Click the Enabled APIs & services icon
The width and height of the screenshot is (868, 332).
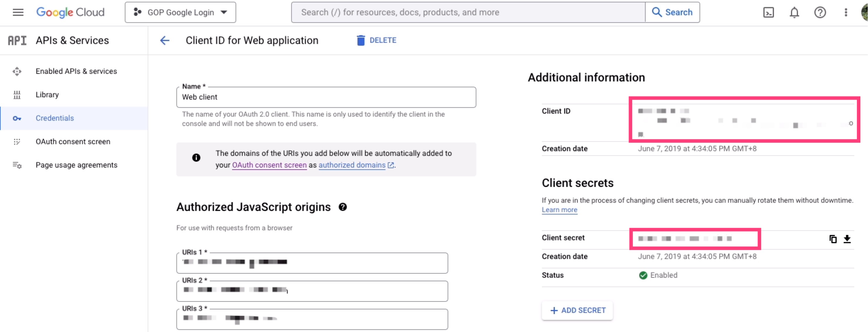(17, 71)
